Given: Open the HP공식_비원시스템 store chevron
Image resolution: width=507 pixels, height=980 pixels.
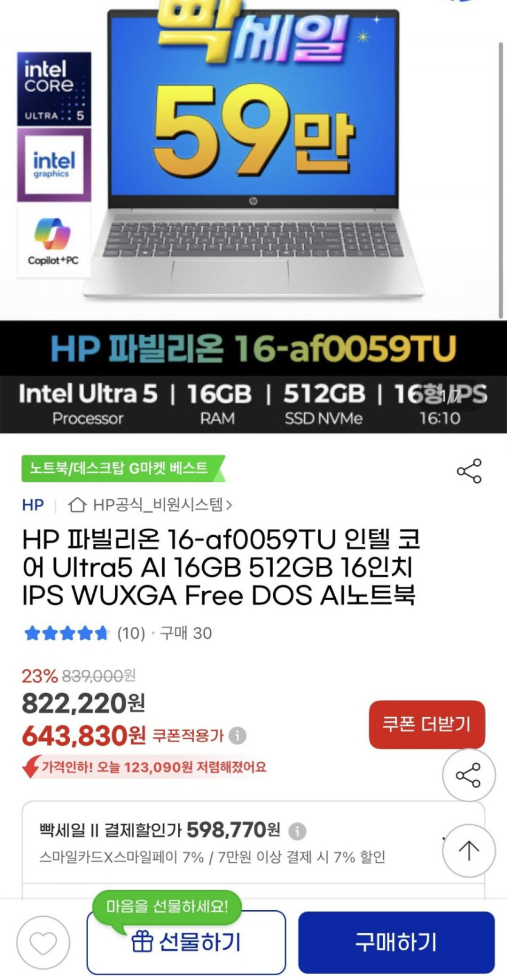Looking at the screenshot, I should (230, 504).
